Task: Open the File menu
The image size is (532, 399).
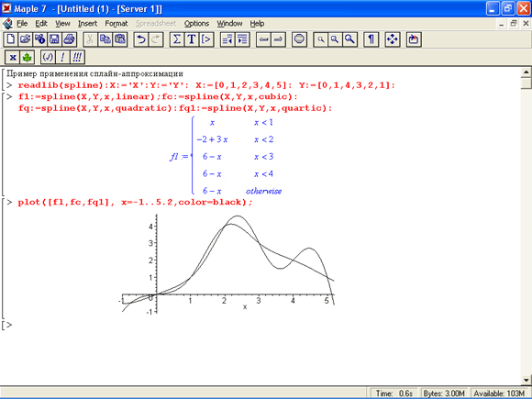Action: 22,24
